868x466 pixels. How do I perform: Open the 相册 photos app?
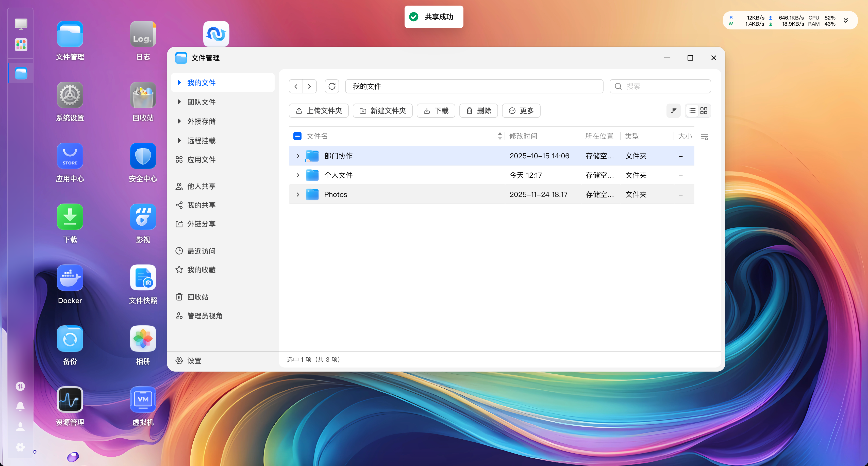pyautogui.click(x=143, y=339)
